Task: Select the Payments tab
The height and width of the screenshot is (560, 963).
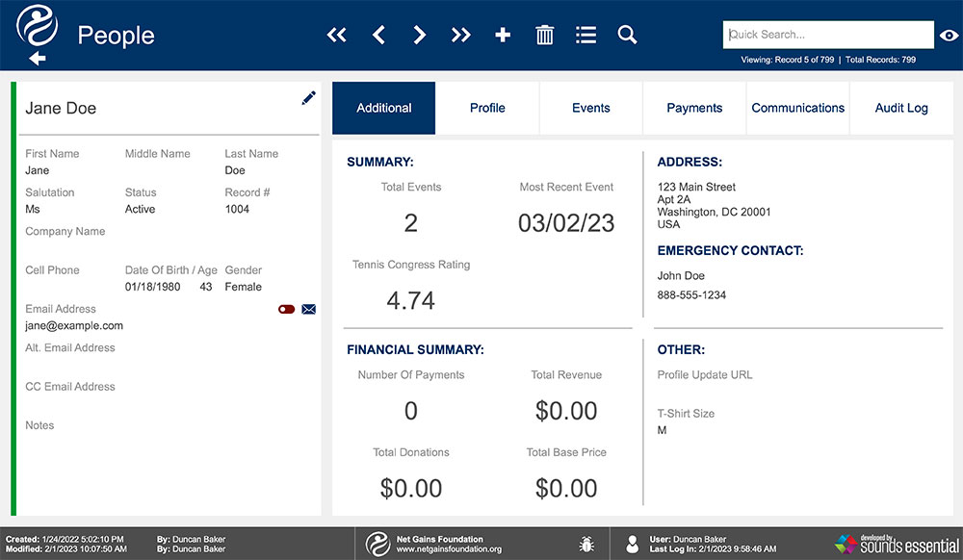Action: (694, 108)
